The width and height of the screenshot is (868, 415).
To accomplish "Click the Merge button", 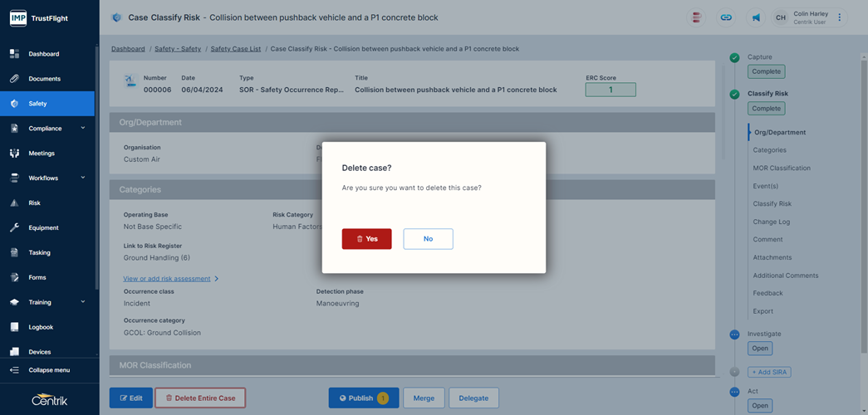I will click(x=424, y=398).
